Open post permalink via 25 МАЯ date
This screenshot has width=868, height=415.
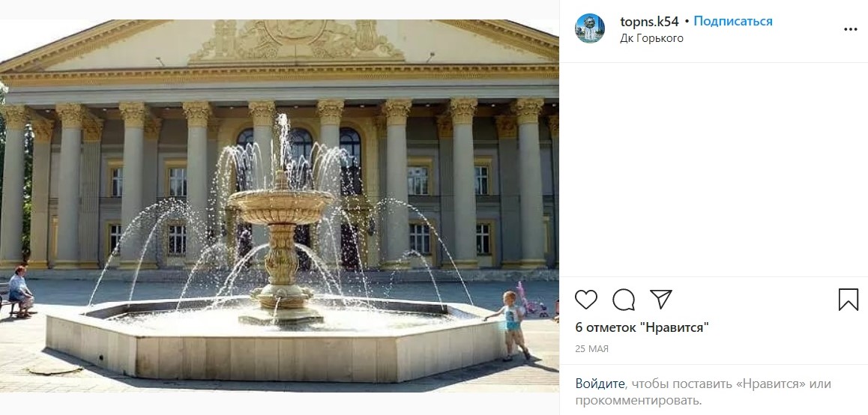coord(591,349)
